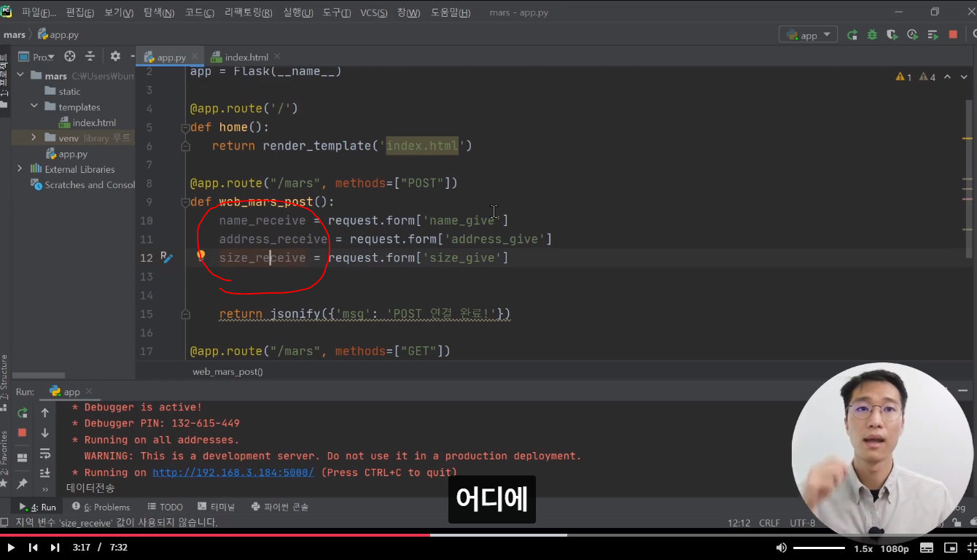Screen dimensions: 977x560
Task: Click the weak warning count showing 4
Action: pyautogui.click(x=927, y=77)
